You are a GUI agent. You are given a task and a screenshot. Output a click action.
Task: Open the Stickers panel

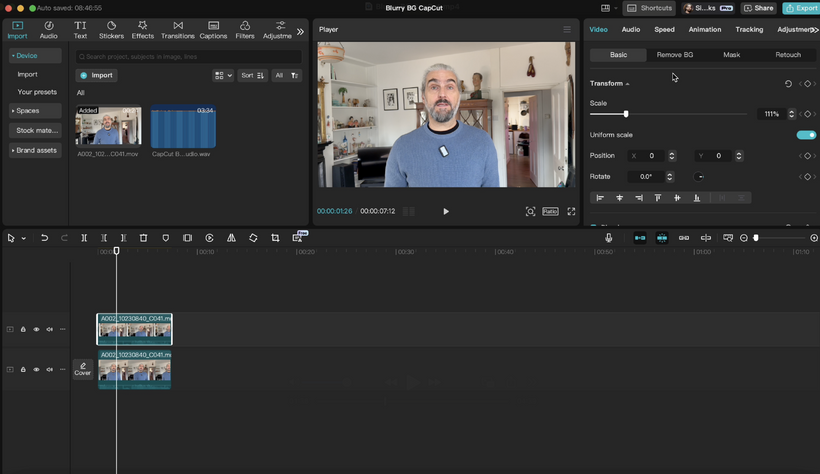pyautogui.click(x=111, y=30)
